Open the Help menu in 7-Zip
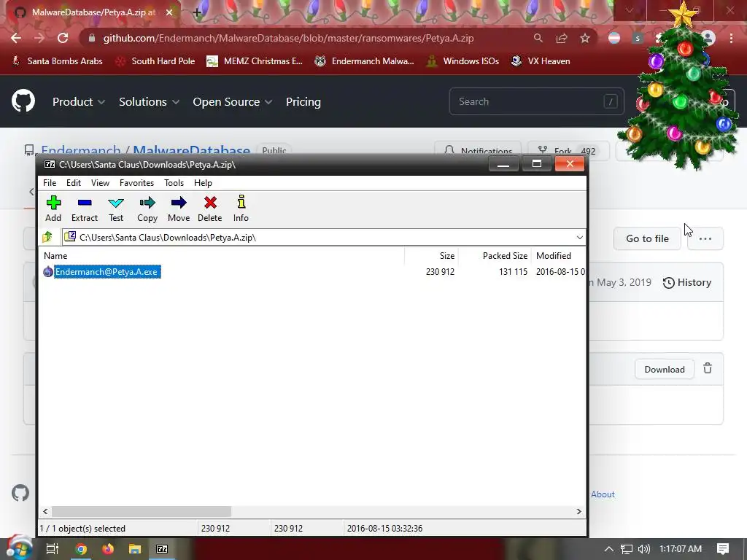747x560 pixels. coord(203,183)
